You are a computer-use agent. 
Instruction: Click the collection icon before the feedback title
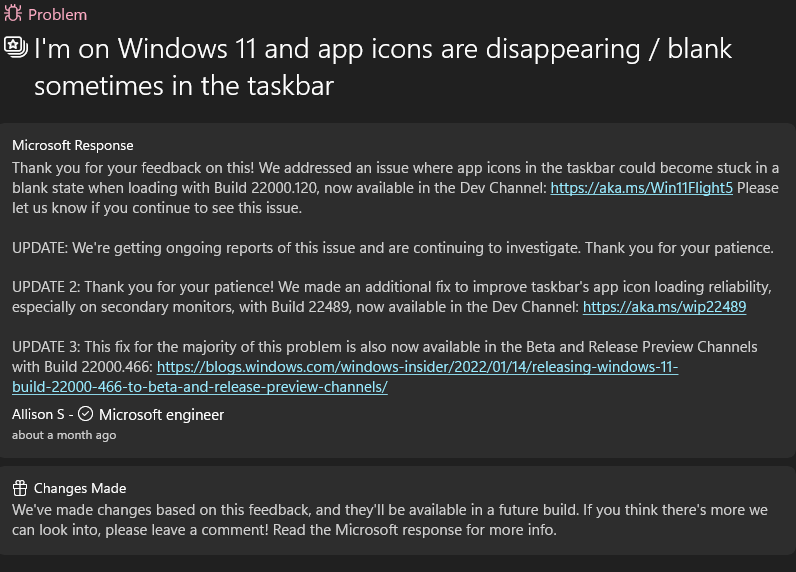(x=16, y=46)
